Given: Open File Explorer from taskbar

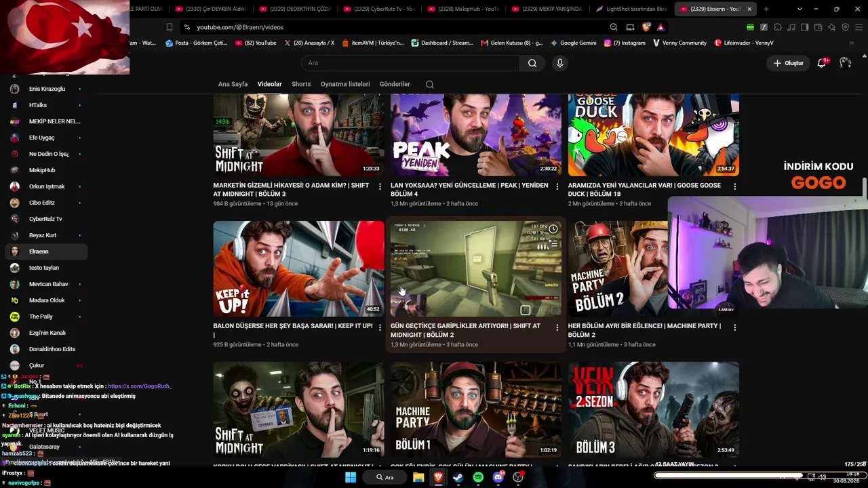Looking at the screenshot, I should coord(418,477).
